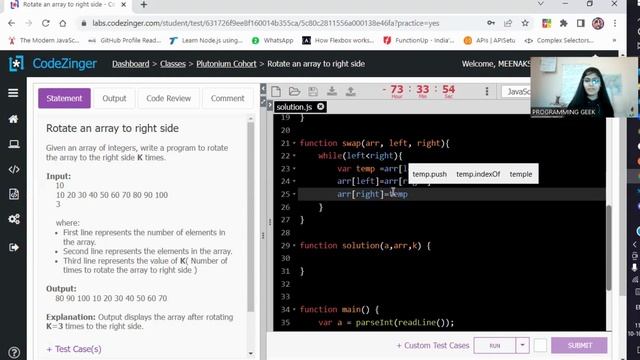Open the Plutonium Cohort breadcrumb link
Screen dimensions: 640x360
tap(226, 64)
